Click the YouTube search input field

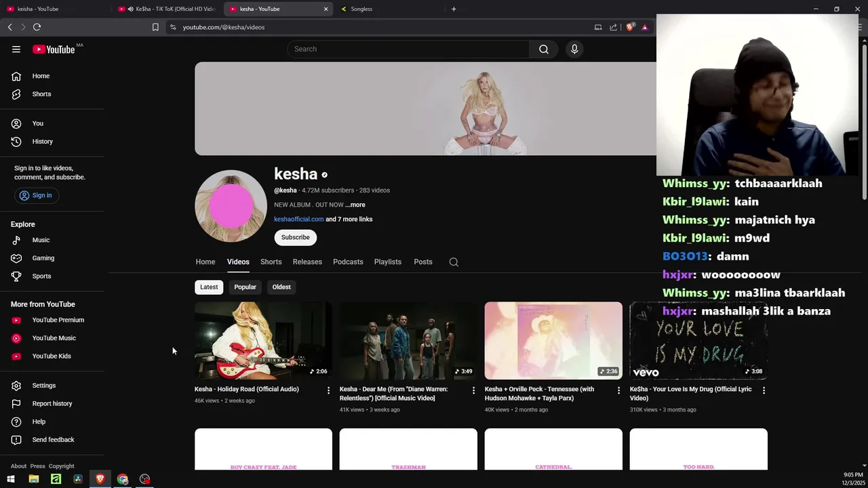408,49
